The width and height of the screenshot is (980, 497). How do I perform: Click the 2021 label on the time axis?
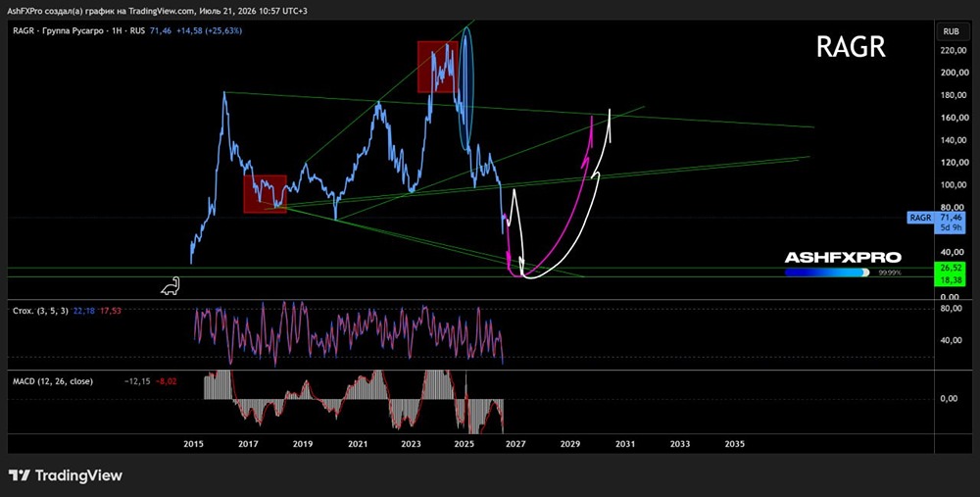tap(357, 444)
